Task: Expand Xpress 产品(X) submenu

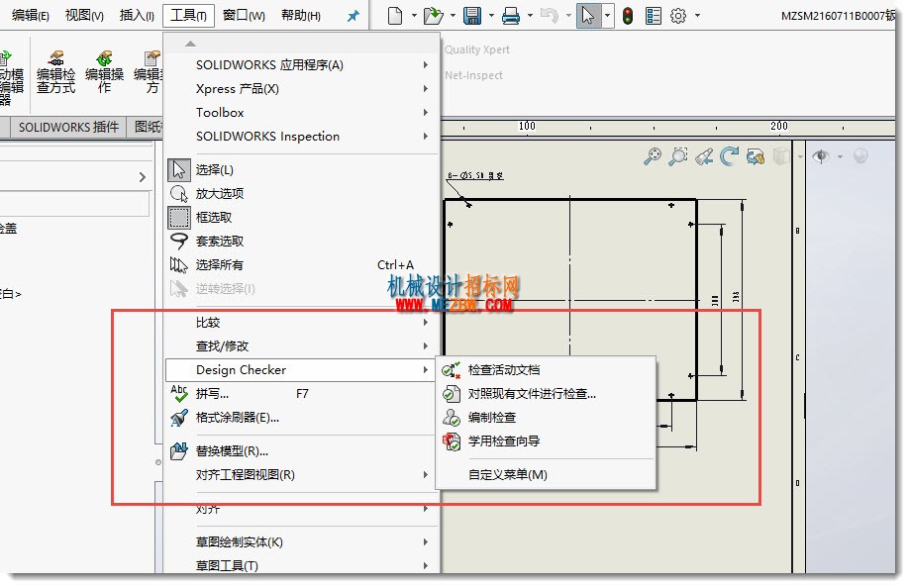Action: point(301,88)
